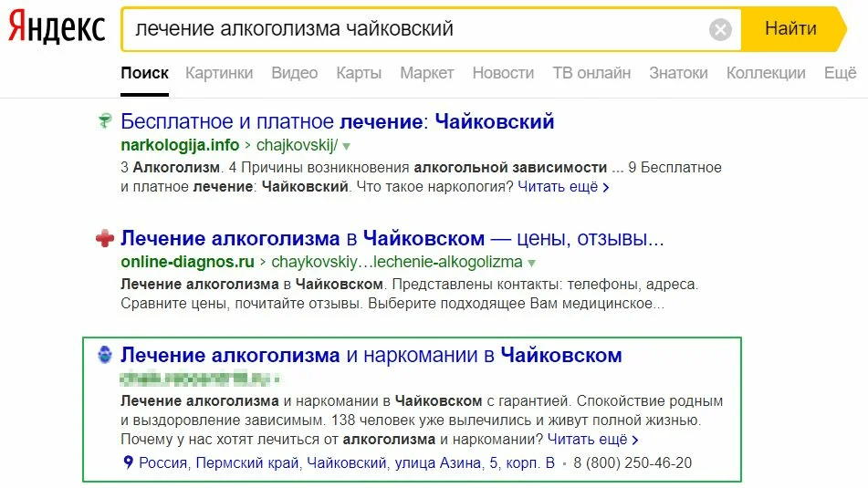Click the narkologija.info favicon
This screenshot has width=868, height=488.
pyautogui.click(x=105, y=120)
